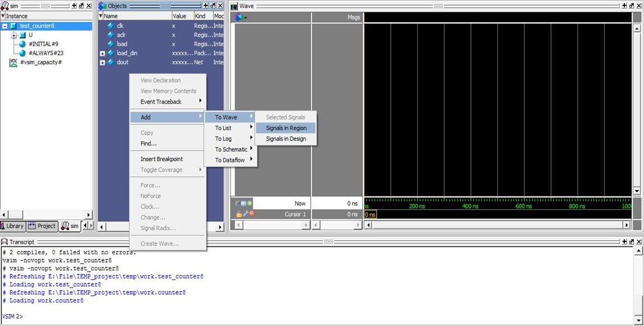Click the Now time value 0 ns

pyautogui.click(x=352, y=203)
